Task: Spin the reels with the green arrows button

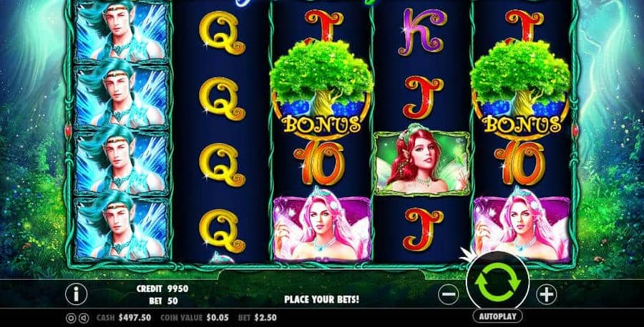Action: coord(497,282)
